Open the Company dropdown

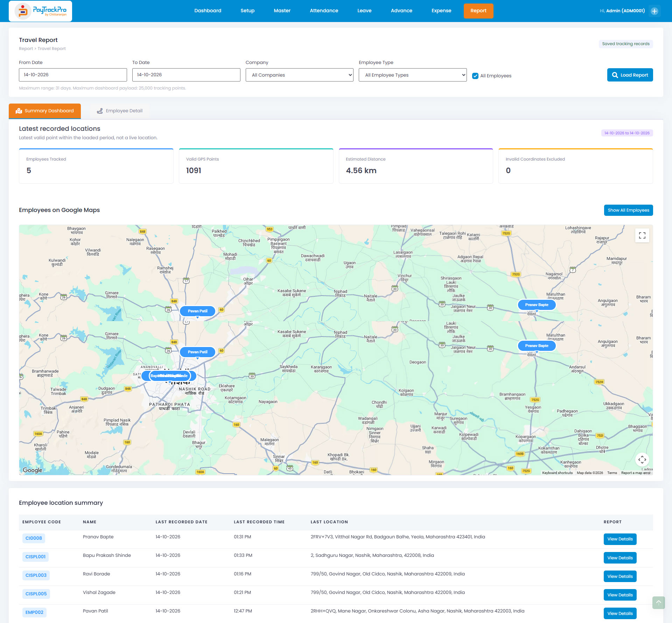point(300,75)
